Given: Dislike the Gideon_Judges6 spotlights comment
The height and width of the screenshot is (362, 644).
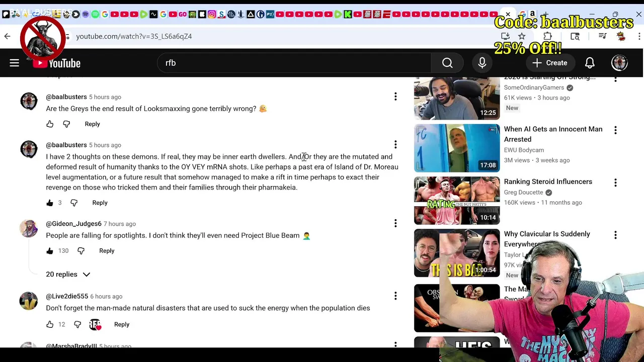Looking at the screenshot, I should point(81,250).
